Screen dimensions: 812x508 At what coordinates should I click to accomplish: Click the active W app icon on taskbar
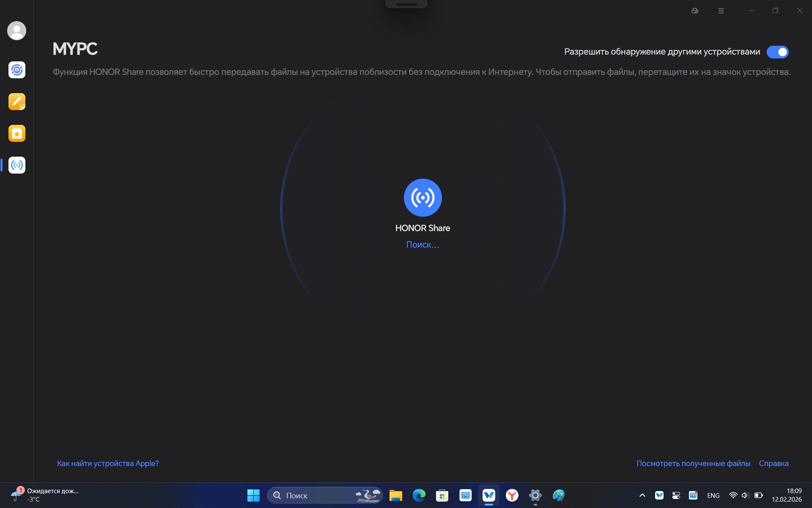489,495
